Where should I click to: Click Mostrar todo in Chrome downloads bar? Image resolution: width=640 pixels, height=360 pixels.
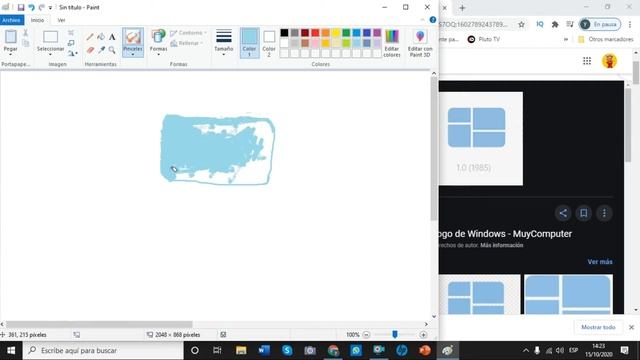(598, 327)
